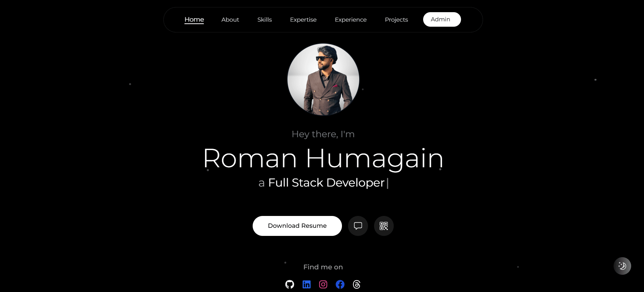Jump to the Expertise section
The width and height of the screenshot is (644, 292).
pos(303,20)
